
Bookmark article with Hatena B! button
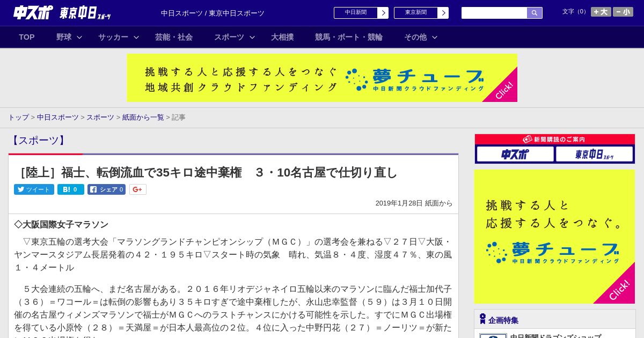coord(71,189)
